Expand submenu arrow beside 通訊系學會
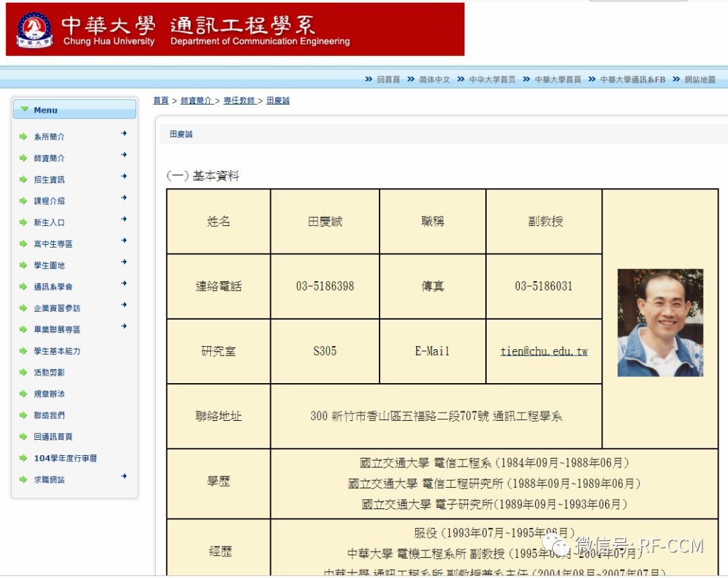The image size is (728, 578). point(124,283)
